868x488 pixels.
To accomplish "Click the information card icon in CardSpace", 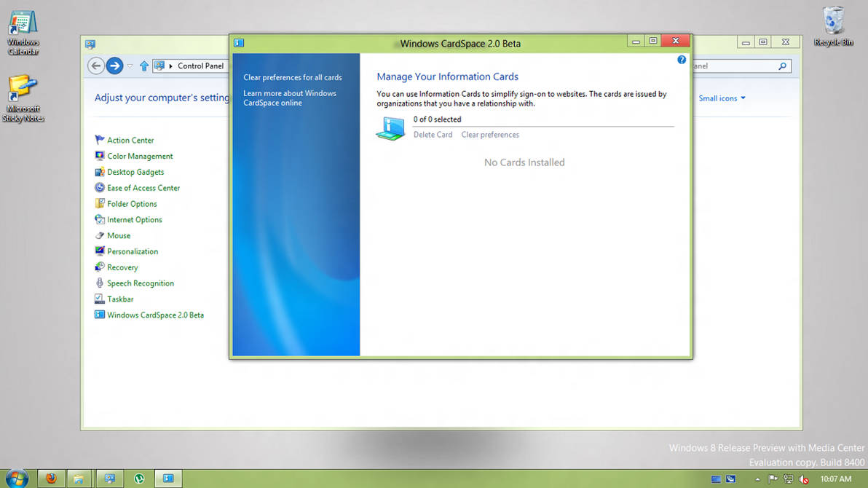I will click(390, 128).
